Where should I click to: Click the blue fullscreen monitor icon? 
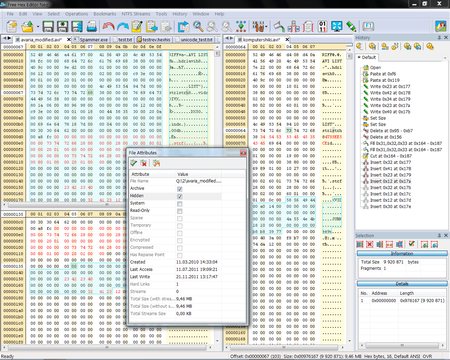pyautogui.click(x=337, y=26)
